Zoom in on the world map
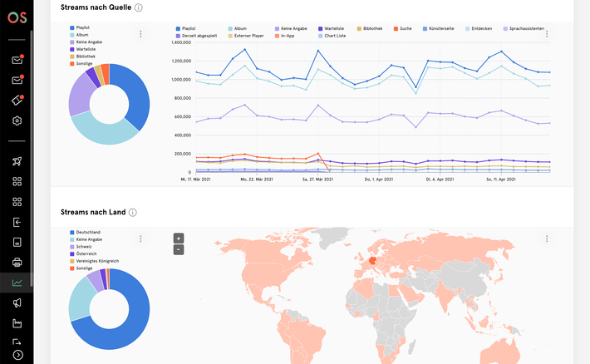 179,239
